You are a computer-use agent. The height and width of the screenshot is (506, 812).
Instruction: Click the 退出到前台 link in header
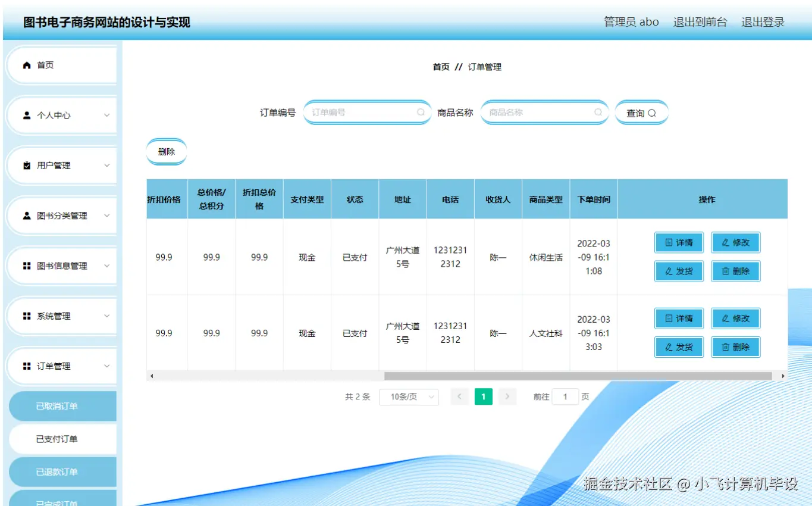pos(700,22)
